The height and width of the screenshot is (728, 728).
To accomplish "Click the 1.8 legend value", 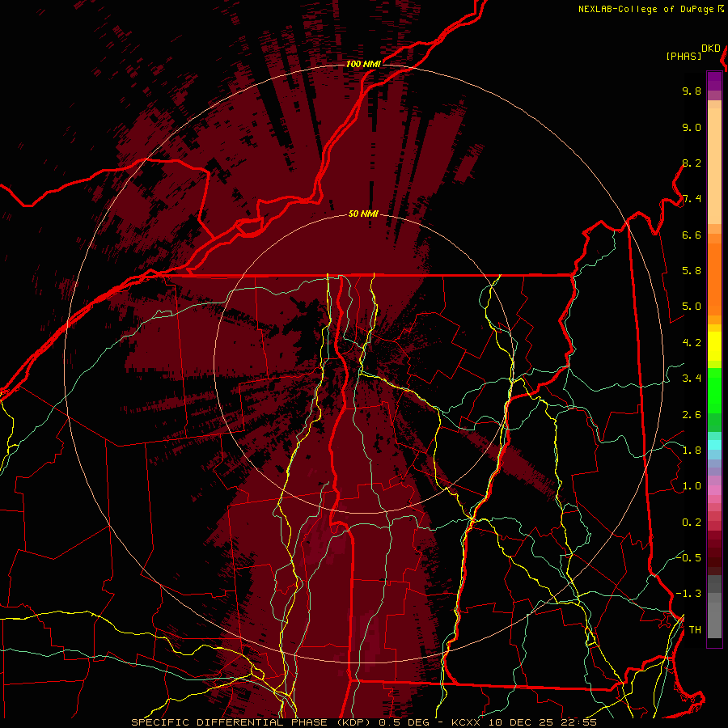I will [692, 451].
